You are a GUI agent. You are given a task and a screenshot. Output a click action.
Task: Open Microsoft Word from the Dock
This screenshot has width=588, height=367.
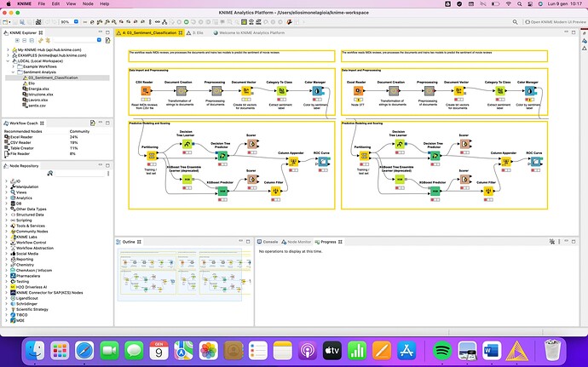[x=492, y=351]
